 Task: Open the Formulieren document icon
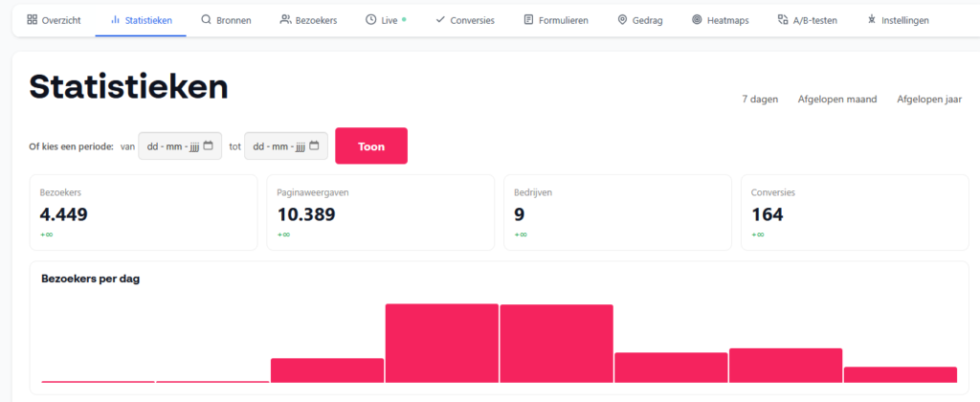pos(528,20)
